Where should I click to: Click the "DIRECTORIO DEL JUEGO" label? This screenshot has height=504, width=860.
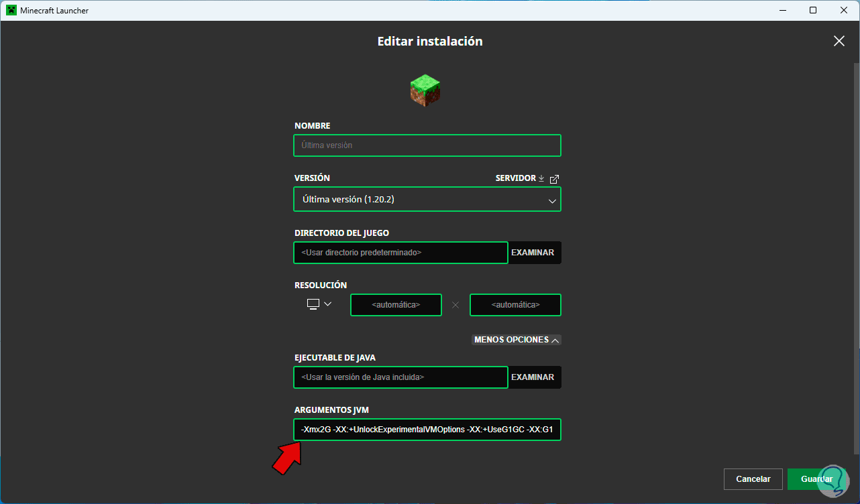coord(341,233)
